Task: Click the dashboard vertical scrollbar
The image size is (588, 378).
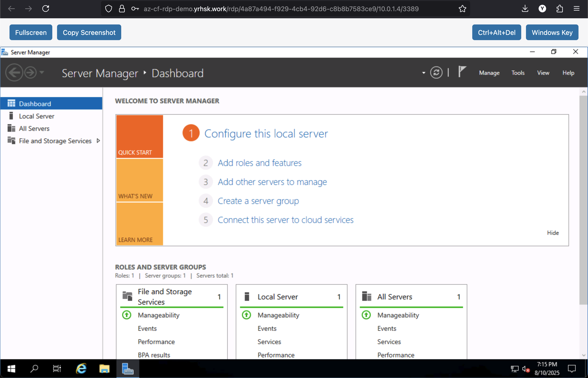Action: coord(583,200)
